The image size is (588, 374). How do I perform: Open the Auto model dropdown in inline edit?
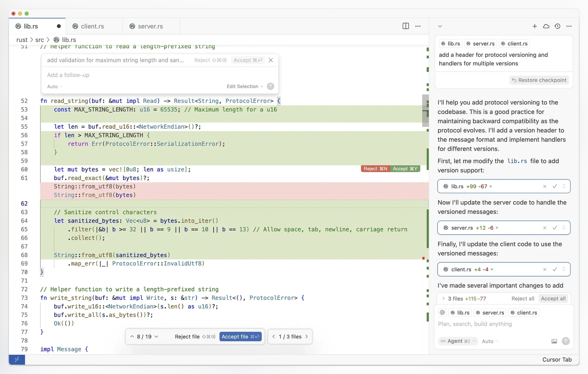coord(55,87)
